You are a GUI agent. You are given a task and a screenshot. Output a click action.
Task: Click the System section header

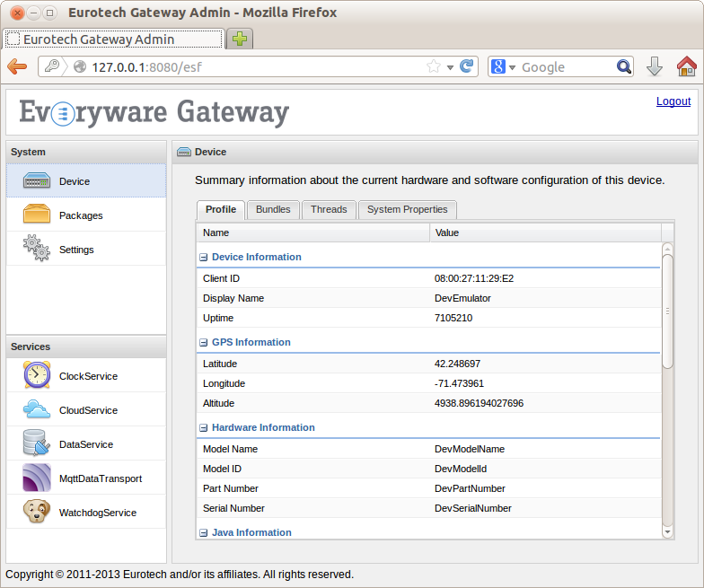pos(86,152)
